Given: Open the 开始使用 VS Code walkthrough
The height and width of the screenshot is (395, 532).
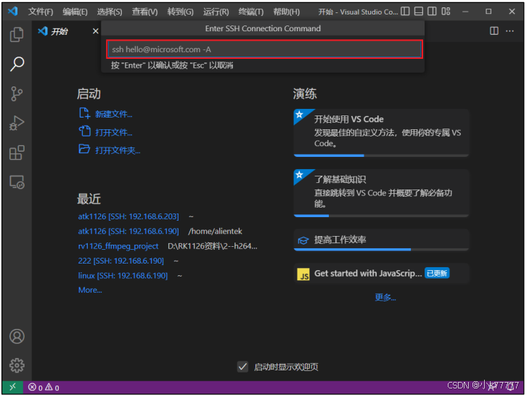Looking at the screenshot, I should click(x=381, y=133).
